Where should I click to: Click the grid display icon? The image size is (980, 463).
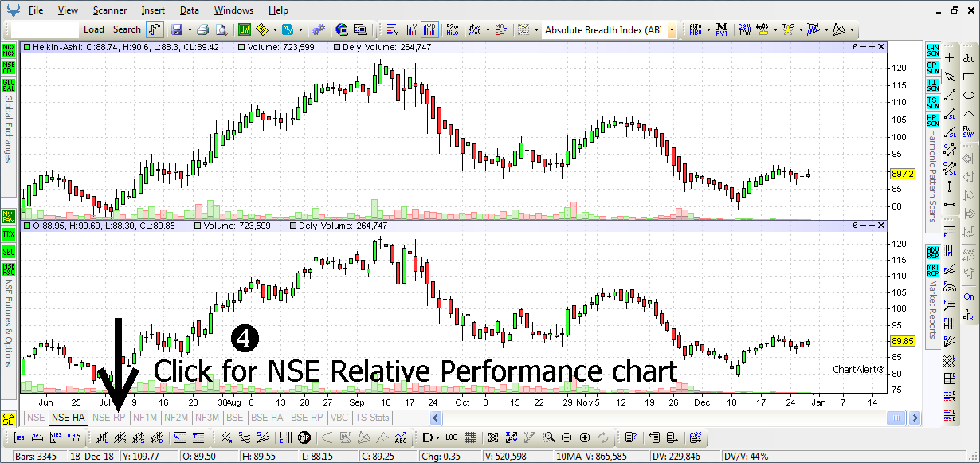click(x=470, y=437)
